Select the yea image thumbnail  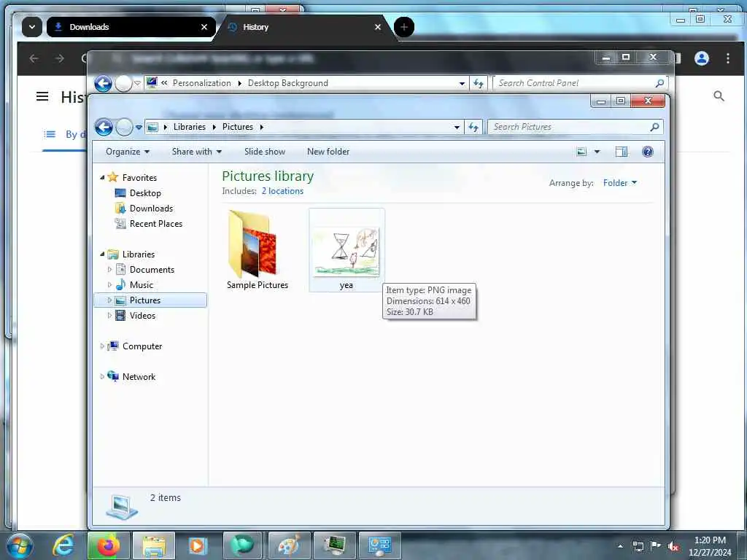coord(347,250)
